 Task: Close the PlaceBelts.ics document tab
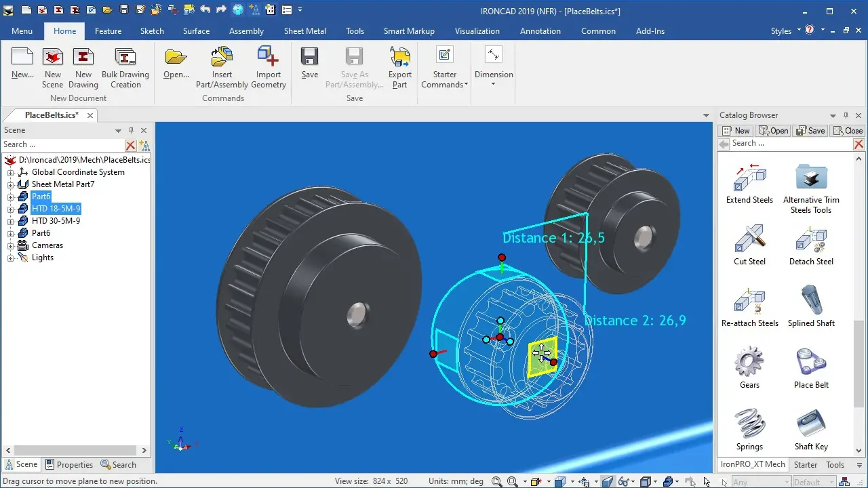[90, 115]
